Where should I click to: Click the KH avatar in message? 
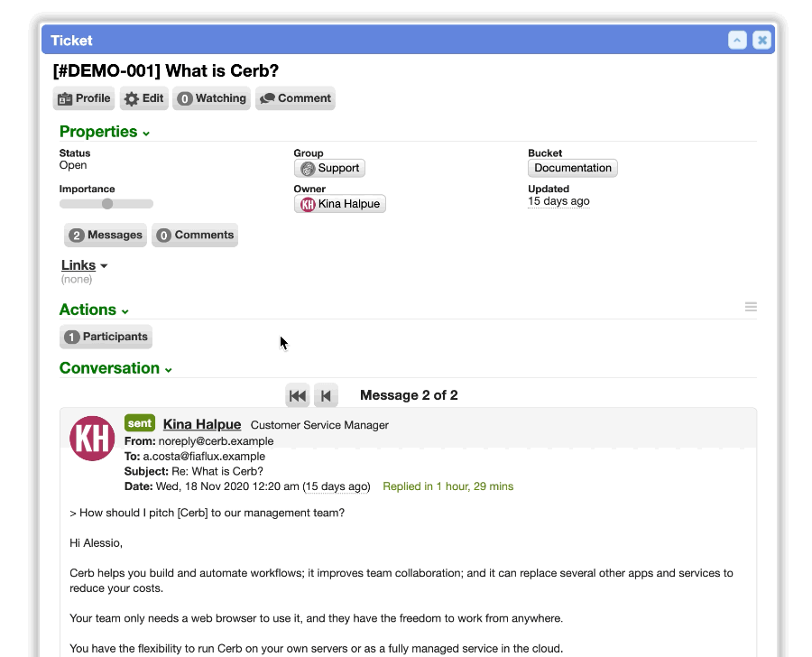92,439
